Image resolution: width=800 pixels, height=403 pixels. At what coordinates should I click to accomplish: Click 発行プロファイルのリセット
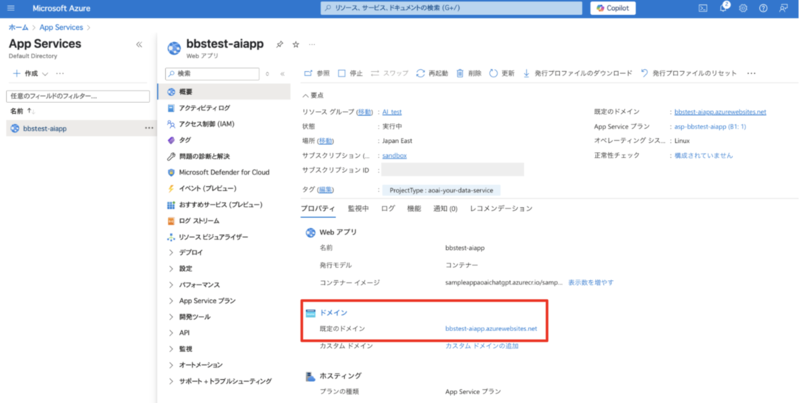pos(689,73)
